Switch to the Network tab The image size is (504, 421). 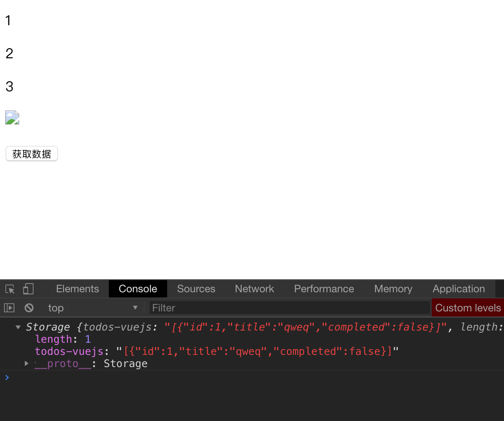254,289
